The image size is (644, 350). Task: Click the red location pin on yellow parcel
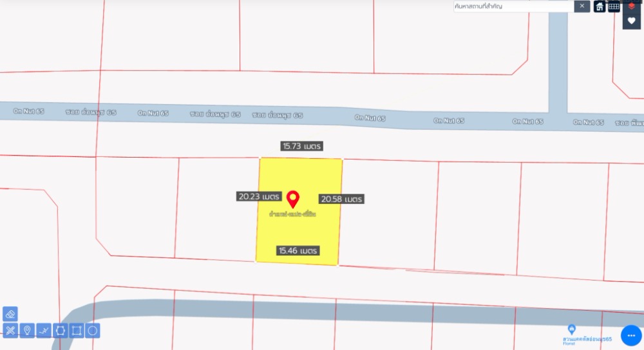pos(293,198)
